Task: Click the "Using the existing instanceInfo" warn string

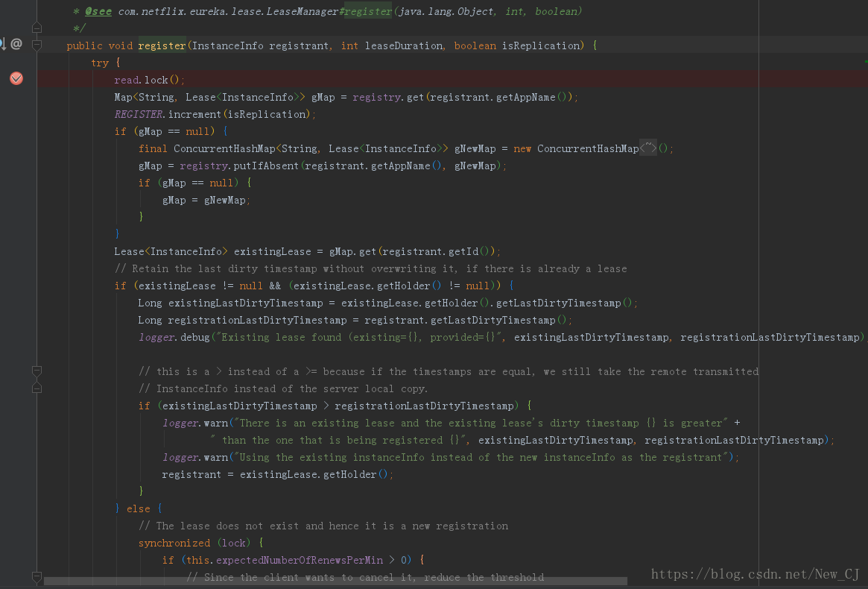Action: point(481,457)
